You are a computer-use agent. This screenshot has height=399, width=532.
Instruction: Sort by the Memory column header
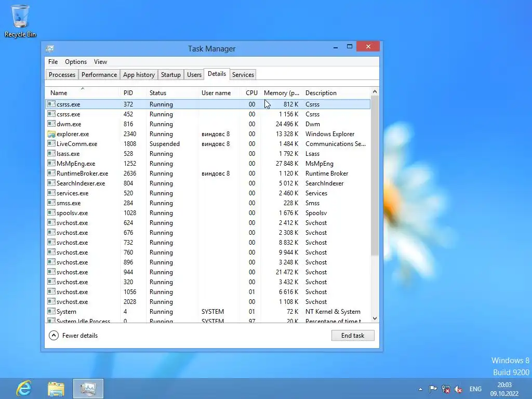(282, 92)
